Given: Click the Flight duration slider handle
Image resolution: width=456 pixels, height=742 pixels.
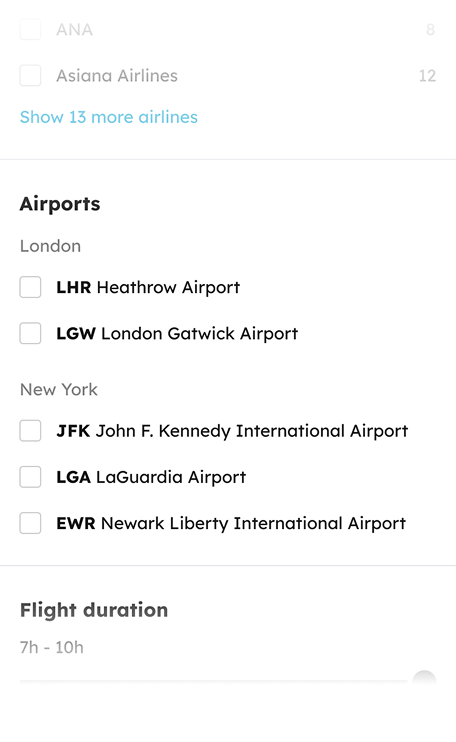Looking at the screenshot, I should pyautogui.click(x=424, y=680).
